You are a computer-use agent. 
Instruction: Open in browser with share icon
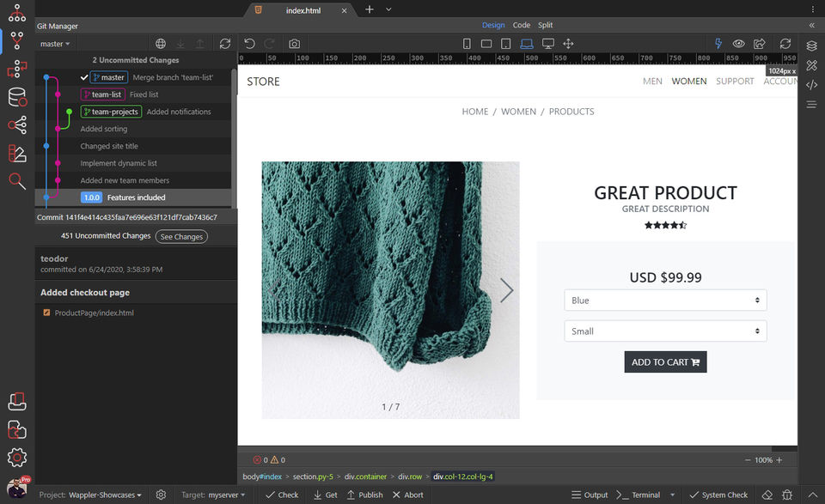click(x=760, y=44)
